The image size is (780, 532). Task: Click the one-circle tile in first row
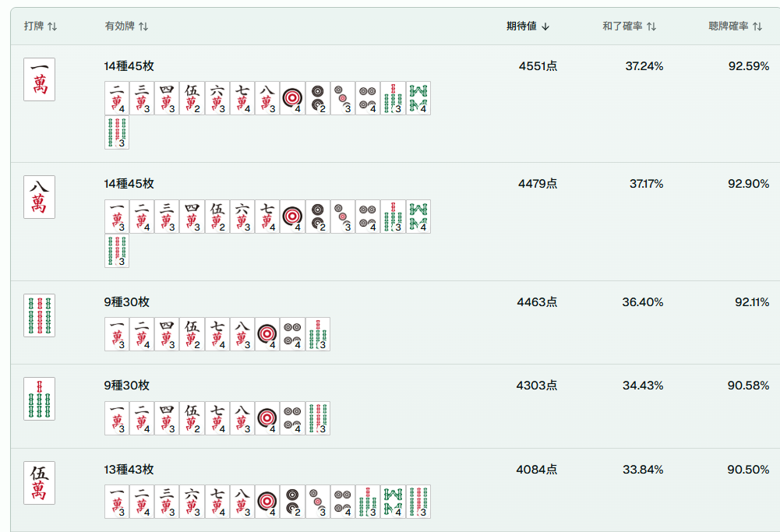(x=292, y=98)
